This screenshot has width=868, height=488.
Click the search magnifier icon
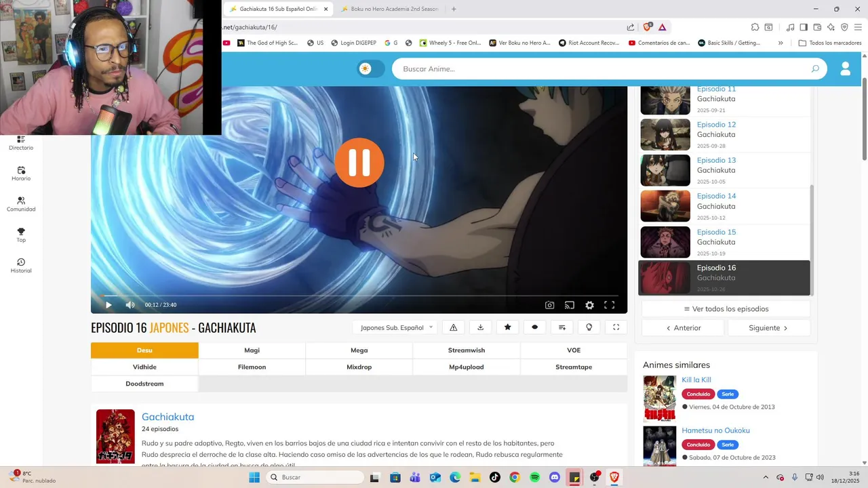click(815, 68)
